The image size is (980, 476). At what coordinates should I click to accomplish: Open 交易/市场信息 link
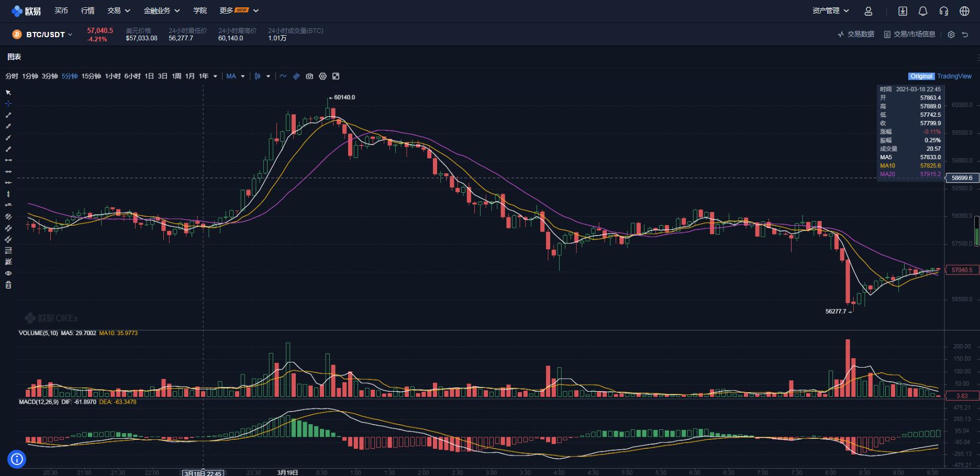point(910,35)
